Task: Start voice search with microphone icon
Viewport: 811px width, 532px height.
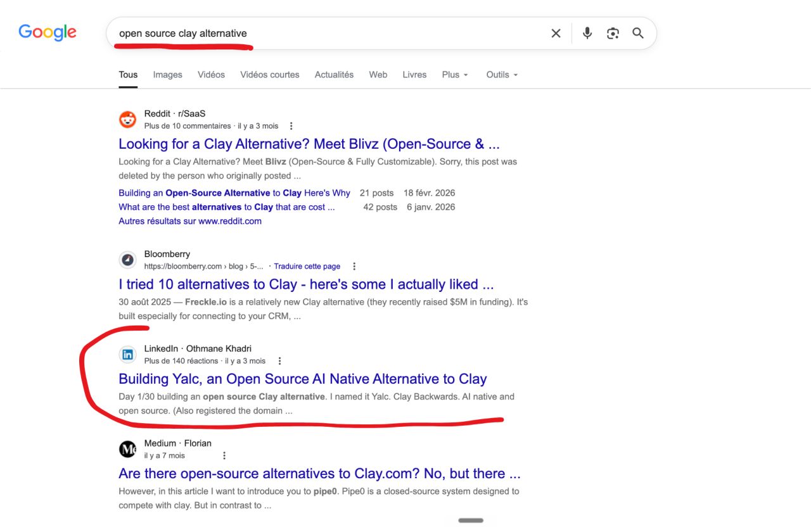Action: [x=587, y=34]
